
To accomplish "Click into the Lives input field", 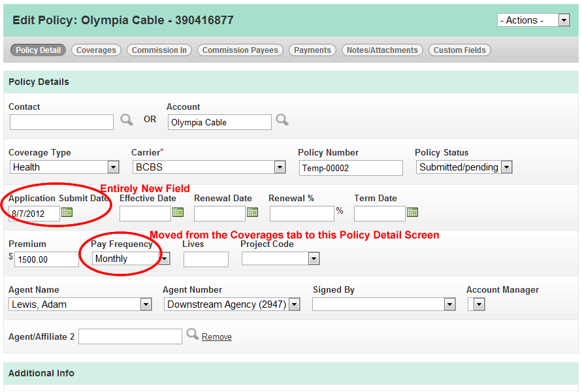I will coord(206,259).
